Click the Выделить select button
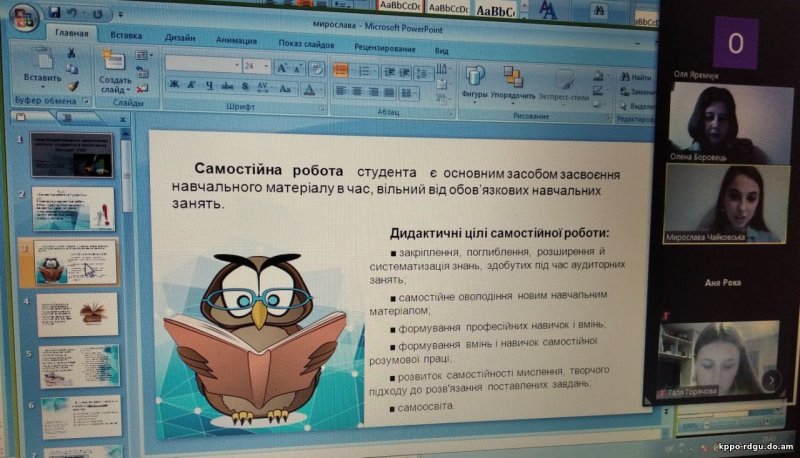800x458 pixels. (x=637, y=106)
